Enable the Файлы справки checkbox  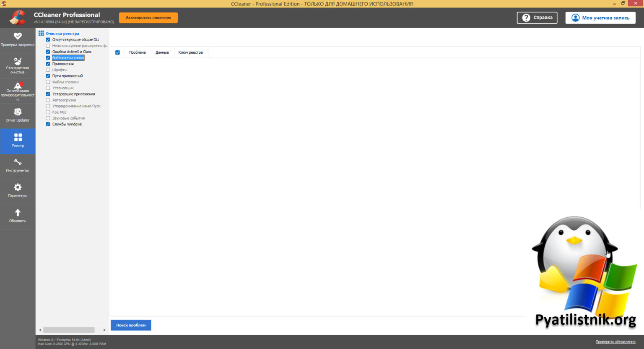pos(48,82)
